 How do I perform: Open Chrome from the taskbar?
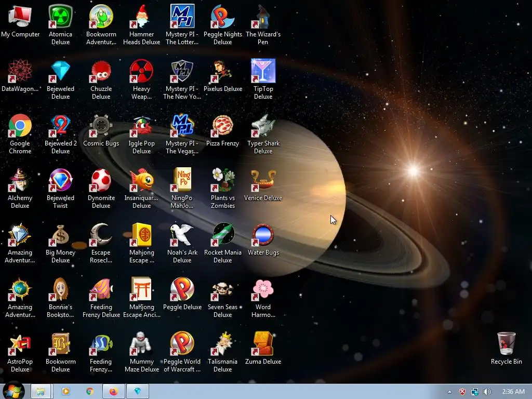[x=89, y=392]
